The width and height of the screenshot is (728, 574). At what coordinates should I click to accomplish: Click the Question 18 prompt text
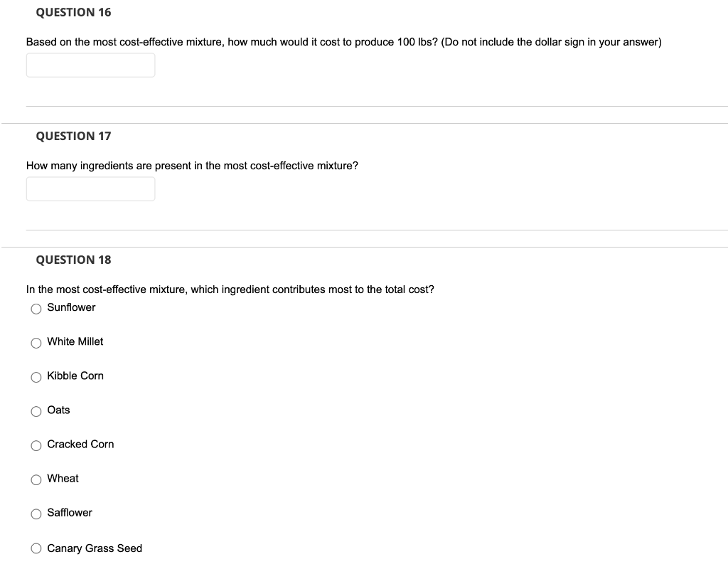pyautogui.click(x=230, y=289)
